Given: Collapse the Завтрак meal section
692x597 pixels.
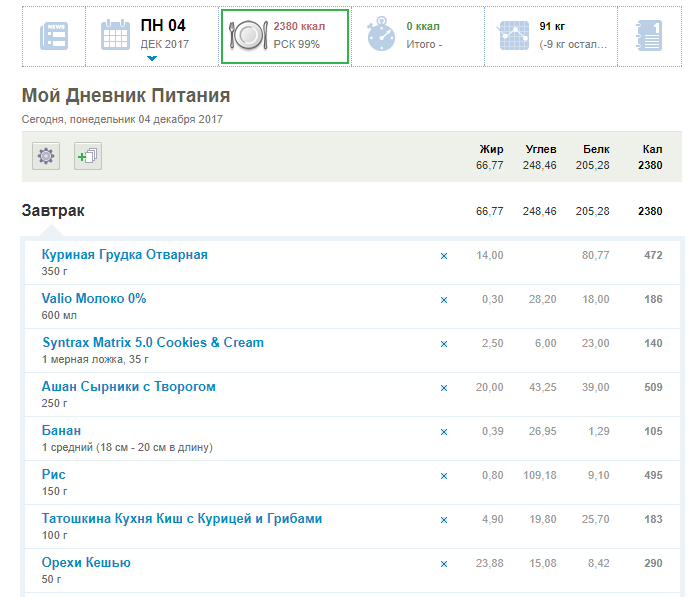Looking at the screenshot, I should tap(53, 211).
